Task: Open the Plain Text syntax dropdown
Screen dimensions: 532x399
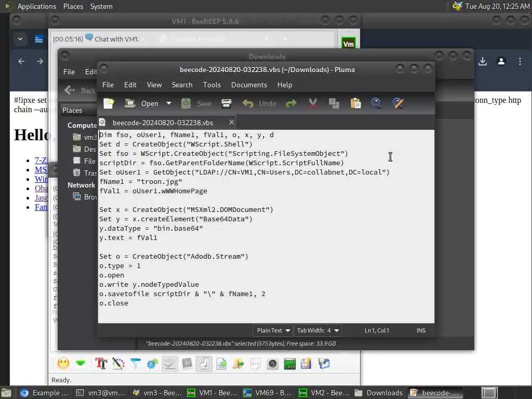Action: coord(273,330)
